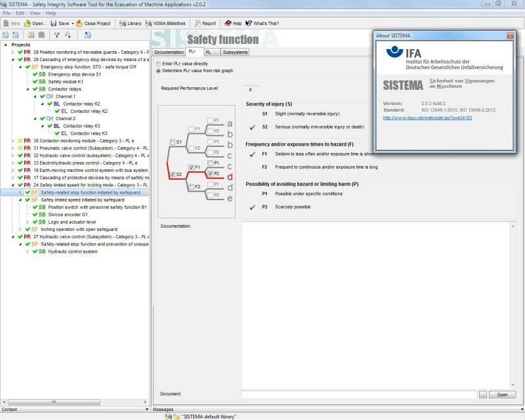
Task: Click the PR icon of project 28
Action: 27,52
